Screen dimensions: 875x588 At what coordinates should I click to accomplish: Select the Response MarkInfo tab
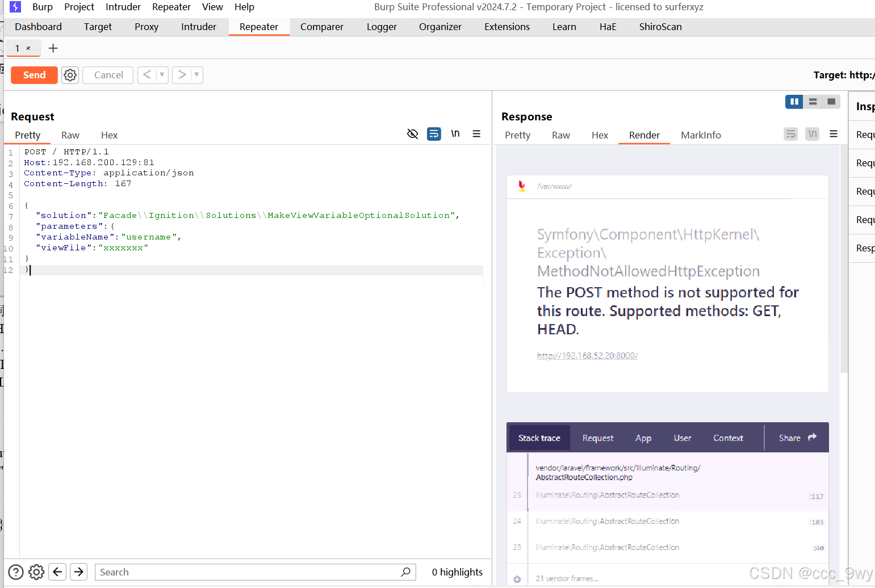click(x=701, y=135)
